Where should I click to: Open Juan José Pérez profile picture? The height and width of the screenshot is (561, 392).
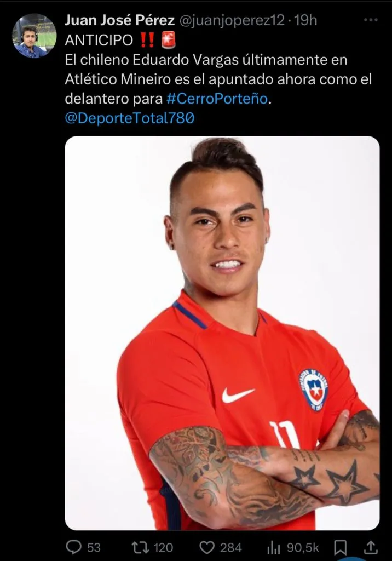(x=34, y=36)
